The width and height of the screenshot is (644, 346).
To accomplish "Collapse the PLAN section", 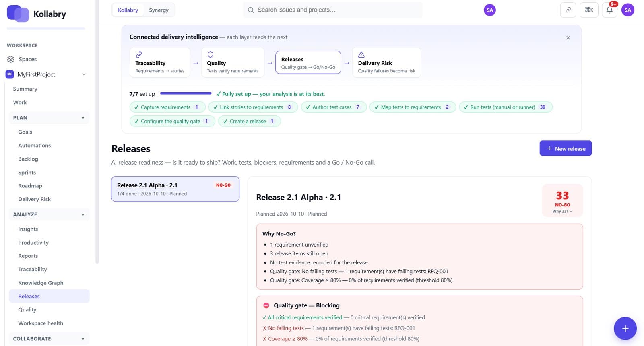I will pos(49,118).
